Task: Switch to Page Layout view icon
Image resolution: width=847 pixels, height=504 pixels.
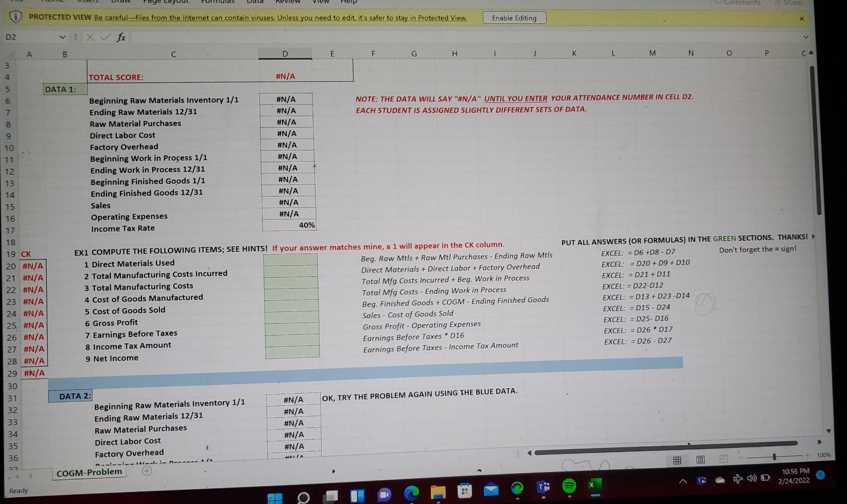Action: [700, 460]
